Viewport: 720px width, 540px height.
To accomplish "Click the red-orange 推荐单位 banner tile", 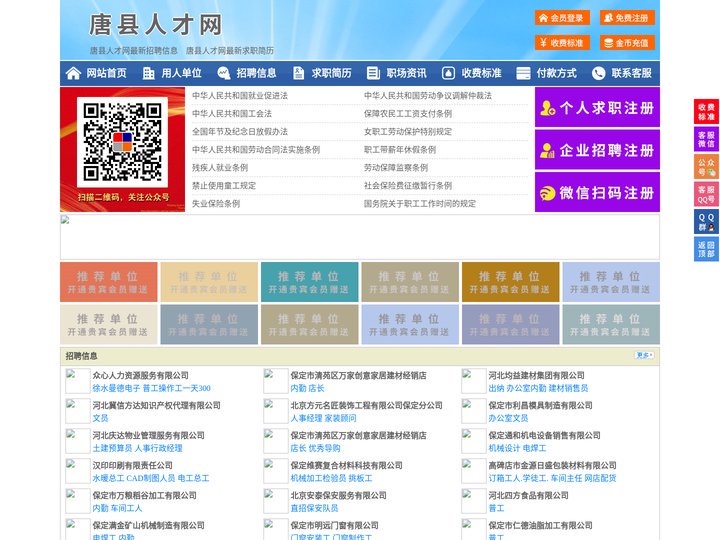I will tap(108, 282).
